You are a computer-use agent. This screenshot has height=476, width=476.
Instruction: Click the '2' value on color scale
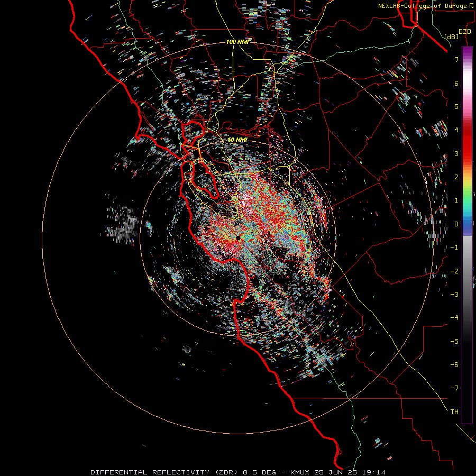pyautogui.click(x=456, y=177)
